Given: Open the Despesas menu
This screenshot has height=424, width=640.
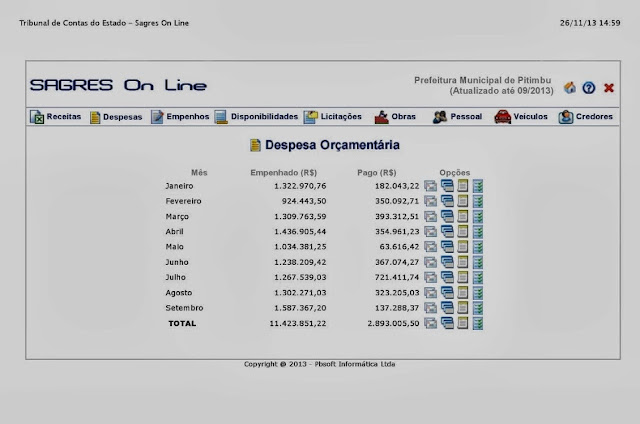Looking at the screenshot, I should [116, 117].
